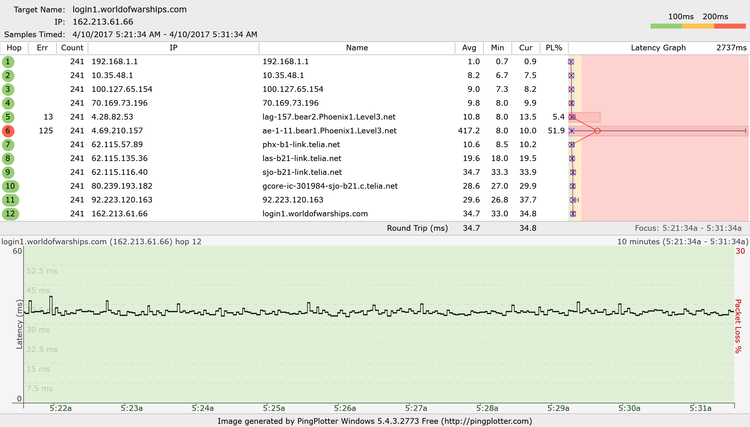Select the hop 3 green circle
This screenshot has height=427, width=750.
[8, 89]
